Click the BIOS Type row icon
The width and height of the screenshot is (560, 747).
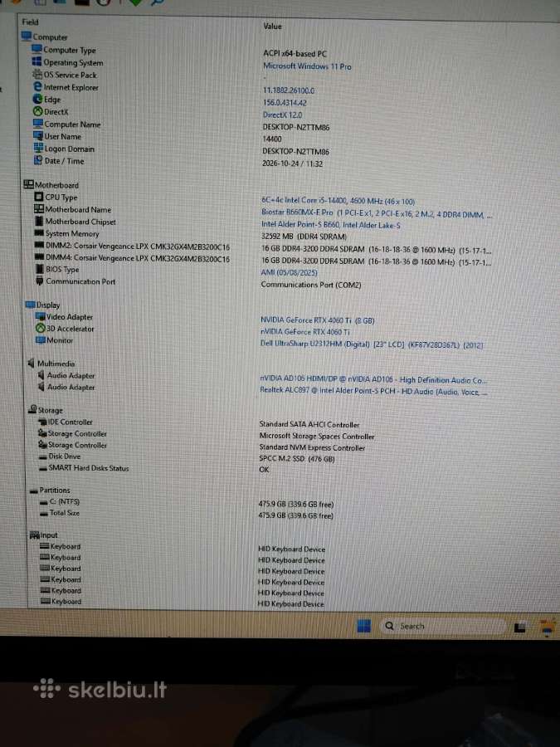point(40,269)
